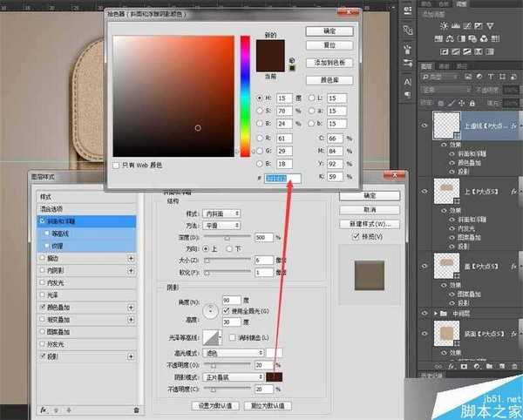The height and width of the screenshot is (420, 523).
Task: Open the gloss contour picker arrow
Action: click(221, 338)
